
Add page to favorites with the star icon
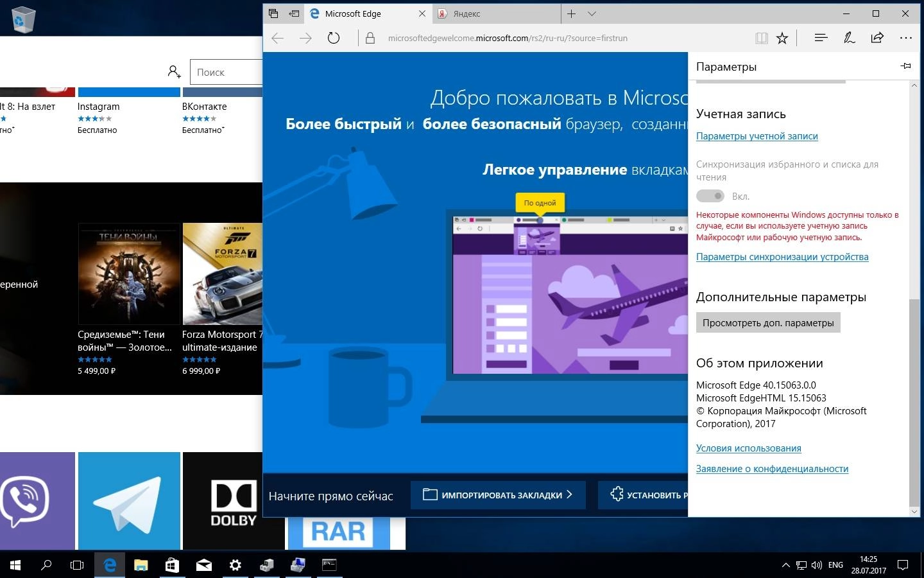pos(782,38)
